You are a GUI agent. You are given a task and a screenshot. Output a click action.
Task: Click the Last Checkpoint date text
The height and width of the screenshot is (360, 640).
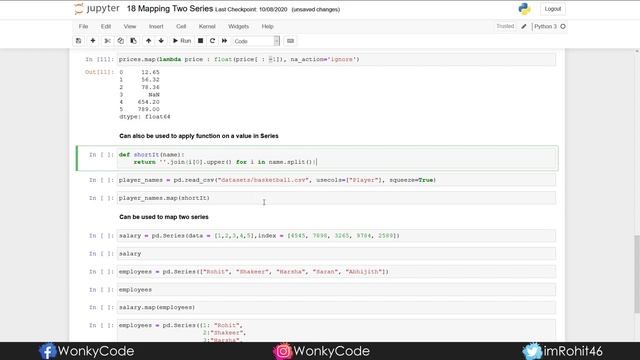pos(251,9)
